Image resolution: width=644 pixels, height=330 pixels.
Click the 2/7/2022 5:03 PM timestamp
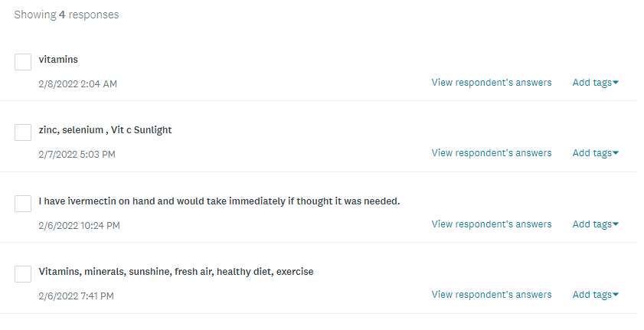(77, 155)
